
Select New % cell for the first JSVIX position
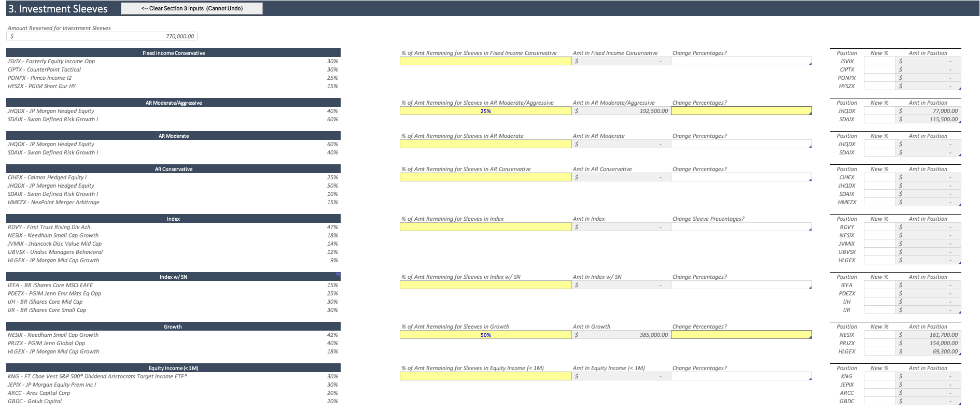coord(879,61)
